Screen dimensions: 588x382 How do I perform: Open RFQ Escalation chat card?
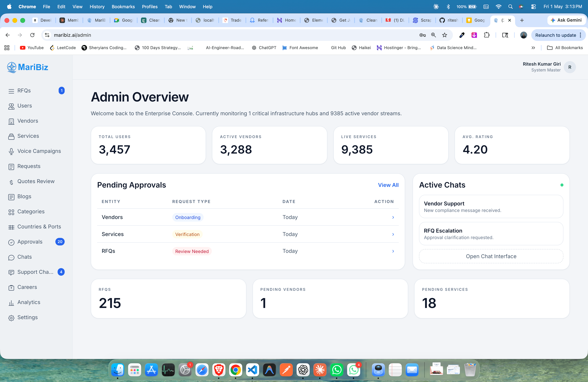pos(491,234)
